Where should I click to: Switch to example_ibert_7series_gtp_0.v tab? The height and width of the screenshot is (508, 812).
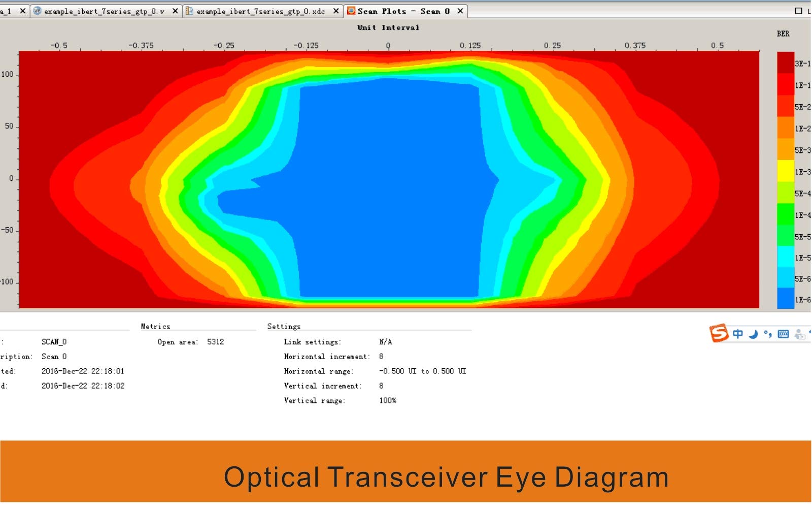104,11
